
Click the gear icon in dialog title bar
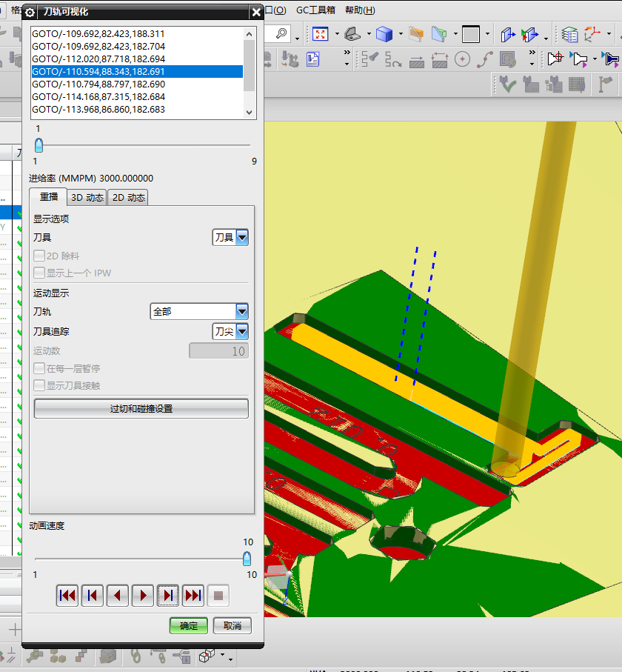tap(30, 13)
